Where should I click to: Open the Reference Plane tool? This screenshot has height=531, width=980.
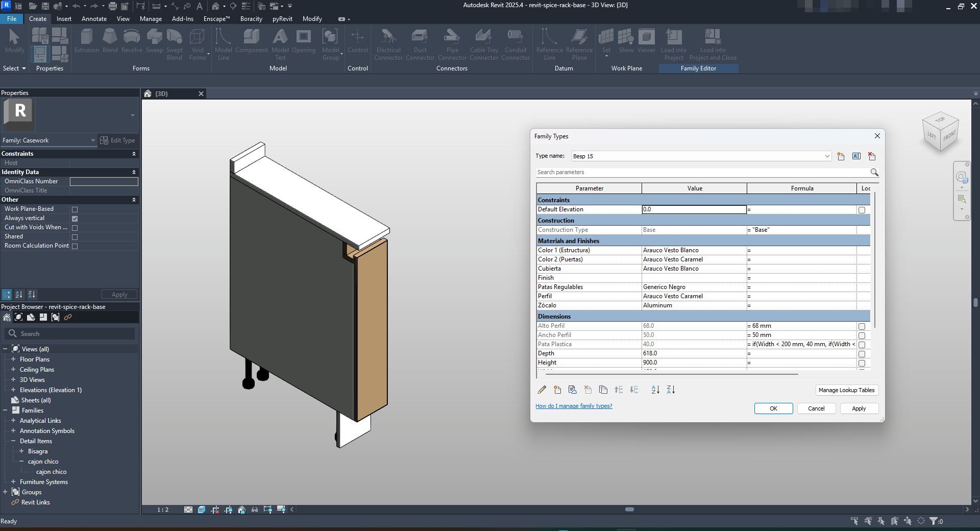(x=579, y=44)
